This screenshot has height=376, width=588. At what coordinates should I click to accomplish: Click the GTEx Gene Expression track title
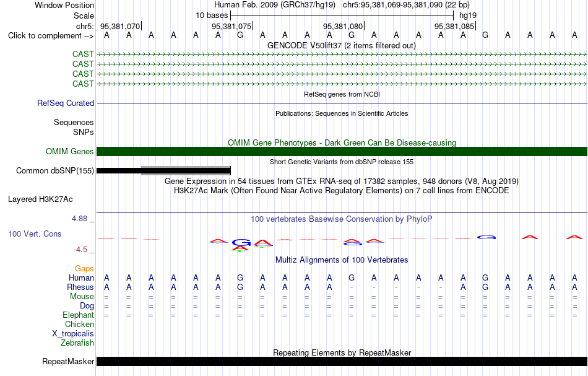coord(342,181)
